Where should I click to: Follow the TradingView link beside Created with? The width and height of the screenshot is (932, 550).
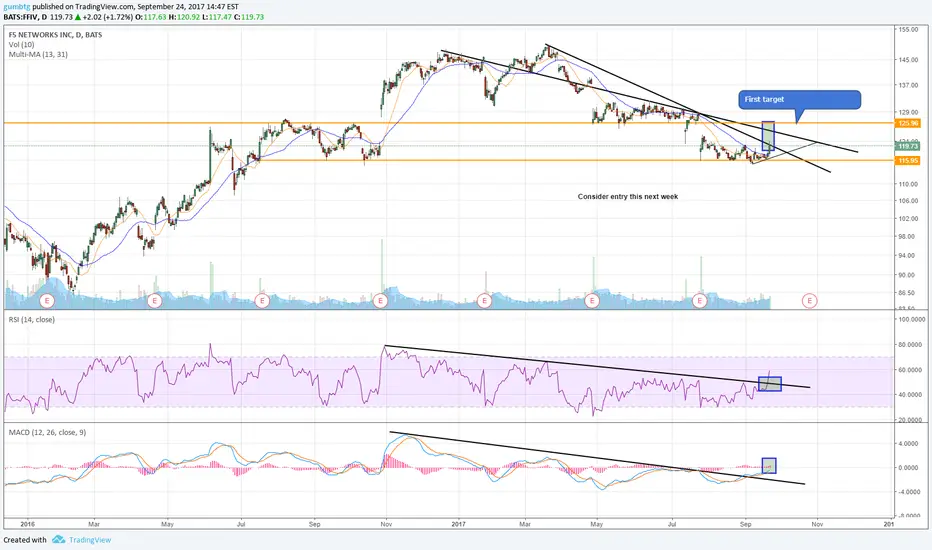(90, 540)
